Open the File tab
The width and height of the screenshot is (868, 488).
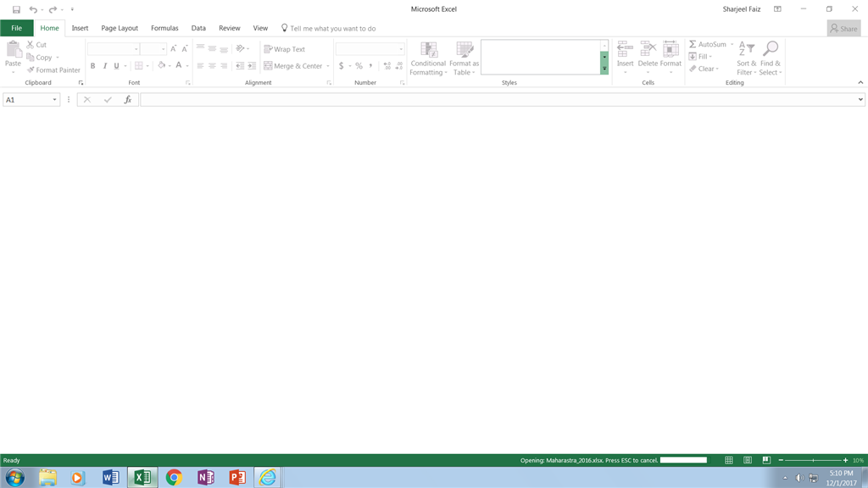click(x=17, y=28)
